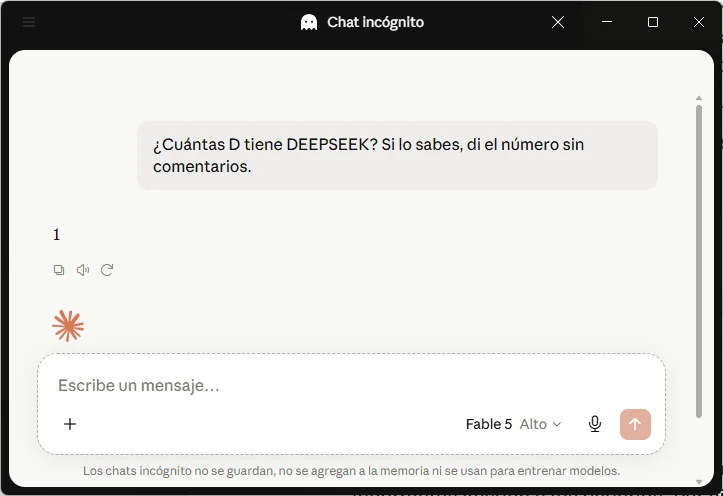Click the incognito chats disclaimer text
This screenshot has height=496, width=723.
pos(351,471)
